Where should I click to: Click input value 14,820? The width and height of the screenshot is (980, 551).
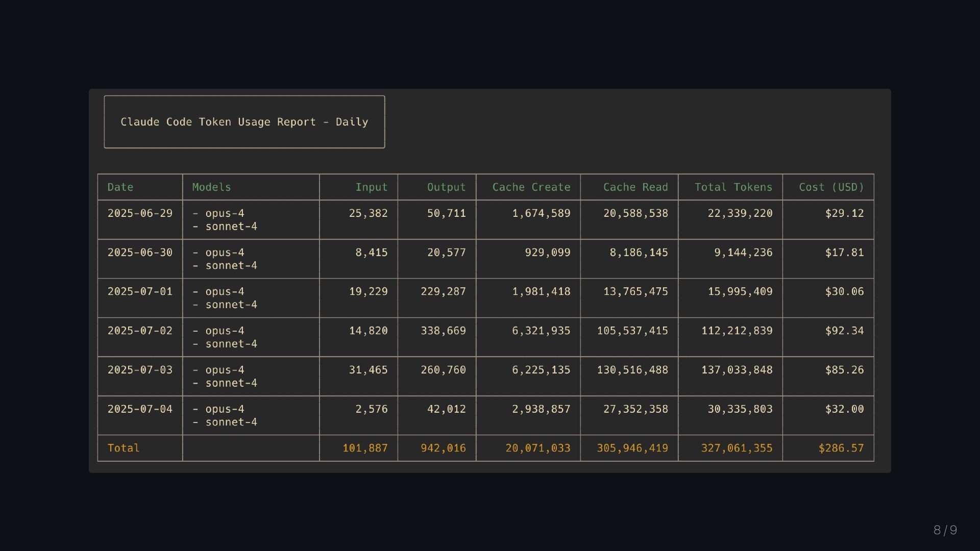click(369, 331)
